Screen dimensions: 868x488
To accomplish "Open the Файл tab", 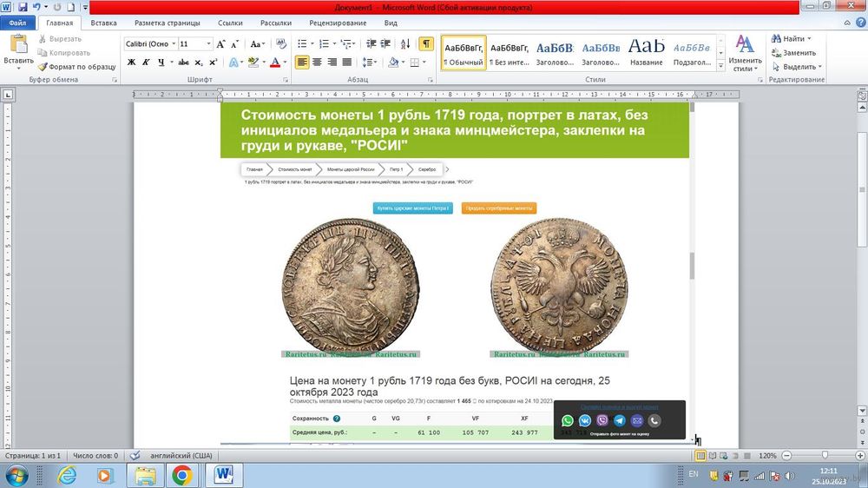I will pos(17,23).
